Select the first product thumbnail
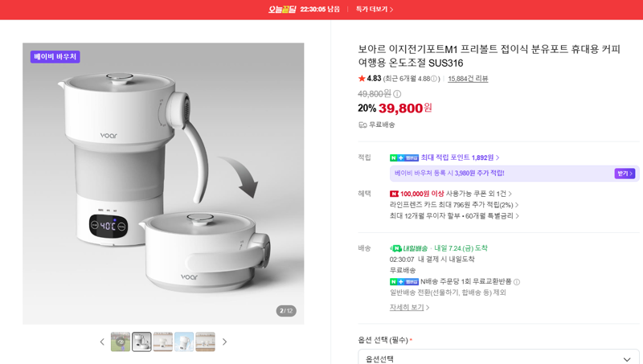The height and width of the screenshot is (364, 643). 121,342
